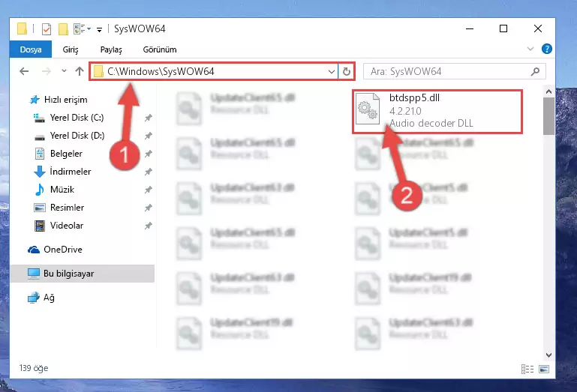Switch to details view icon in status bar
577x392 pixels.
click(x=527, y=369)
